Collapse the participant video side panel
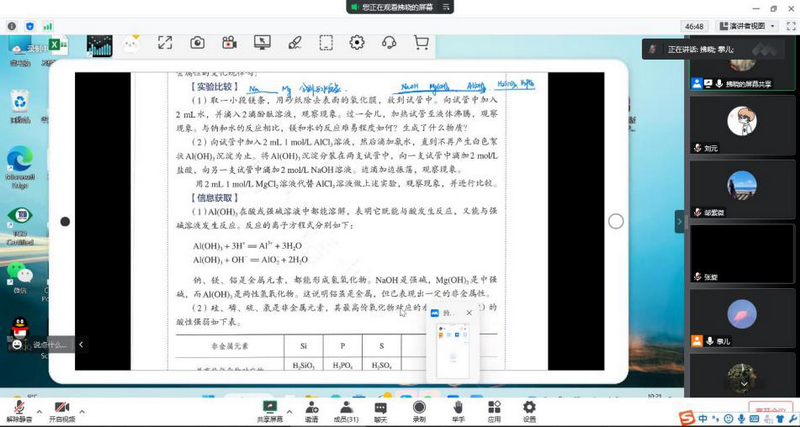The height and width of the screenshot is (427, 800). point(680,221)
